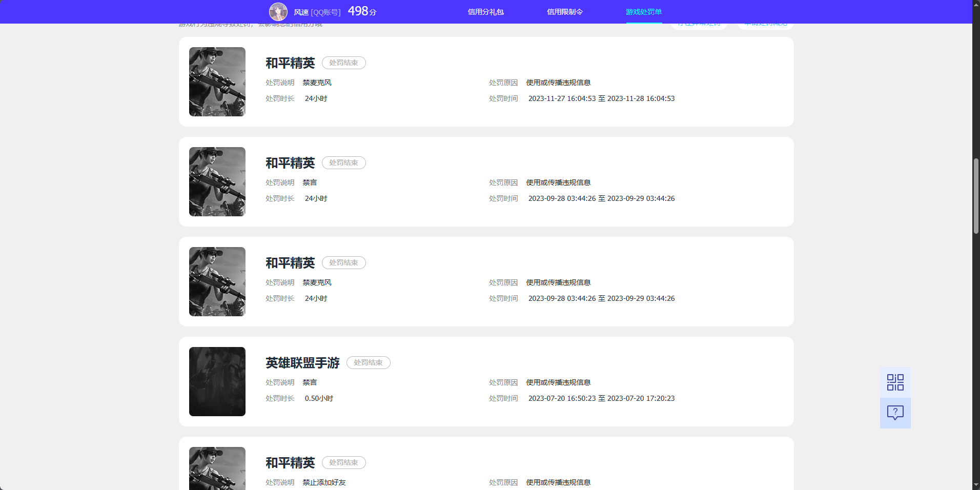This screenshot has height=490, width=980.
Task: Click title 英雄联盟手游
Action: coord(302,363)
